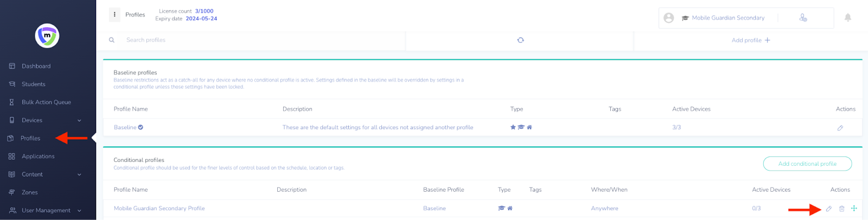The width and height of the screenshot is (868, 220).
Task: Click school icon in Secondary Profile row
Action: 501,208
